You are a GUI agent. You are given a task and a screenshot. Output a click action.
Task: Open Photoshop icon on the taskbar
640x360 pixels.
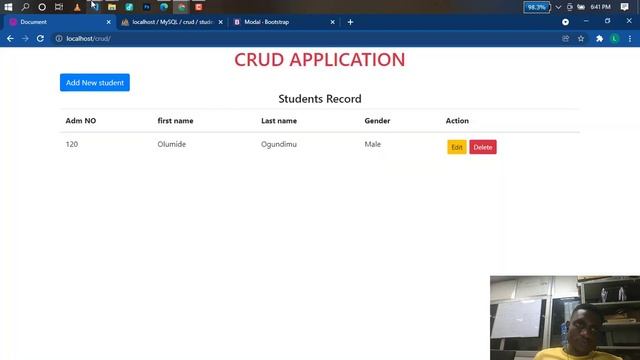147,7
